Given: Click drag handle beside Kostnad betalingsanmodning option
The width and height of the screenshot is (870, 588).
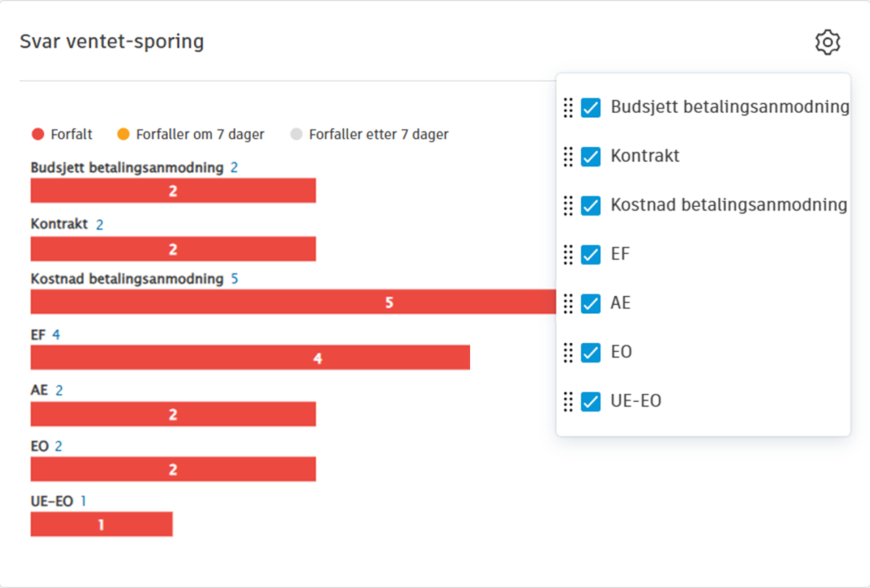Looking at the screenshot, I should coord(568,205).
